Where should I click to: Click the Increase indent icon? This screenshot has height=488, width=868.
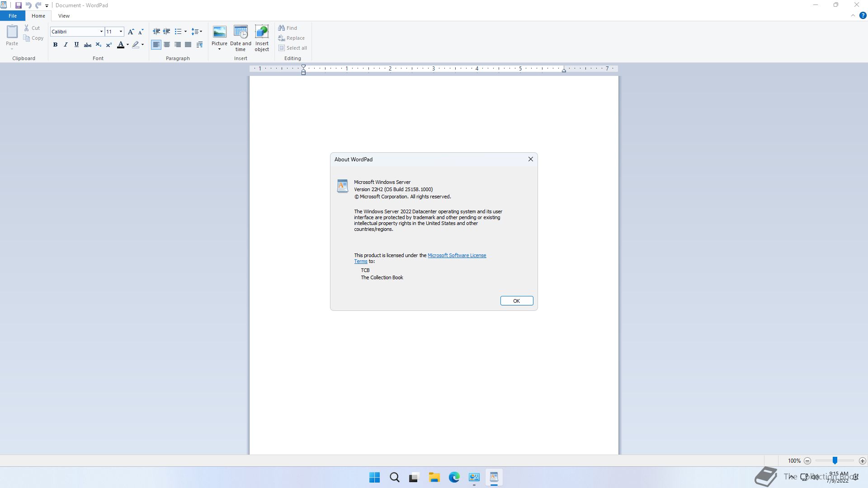(167, 32)
